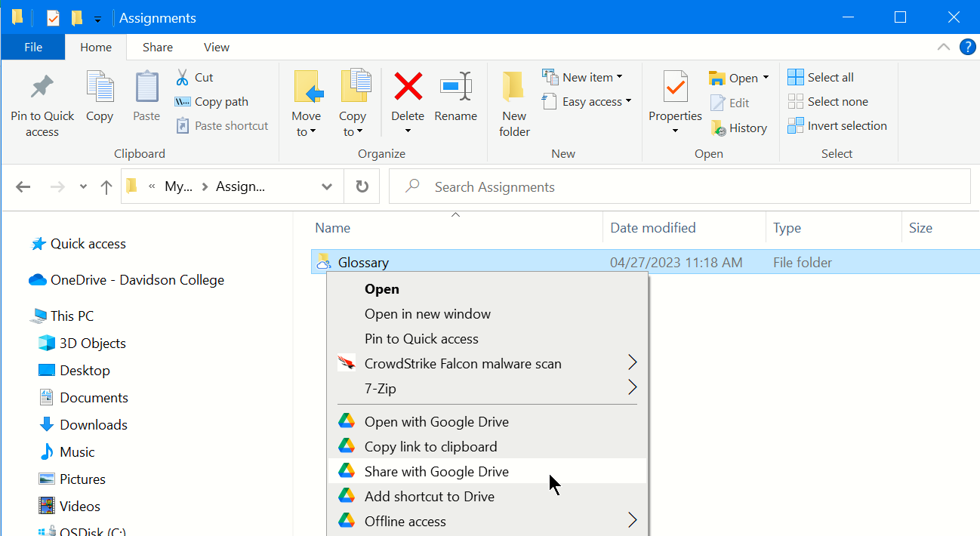Select Copy link to clipboard
Viewport: 980px width, 536px height.
tap(430, 447)
